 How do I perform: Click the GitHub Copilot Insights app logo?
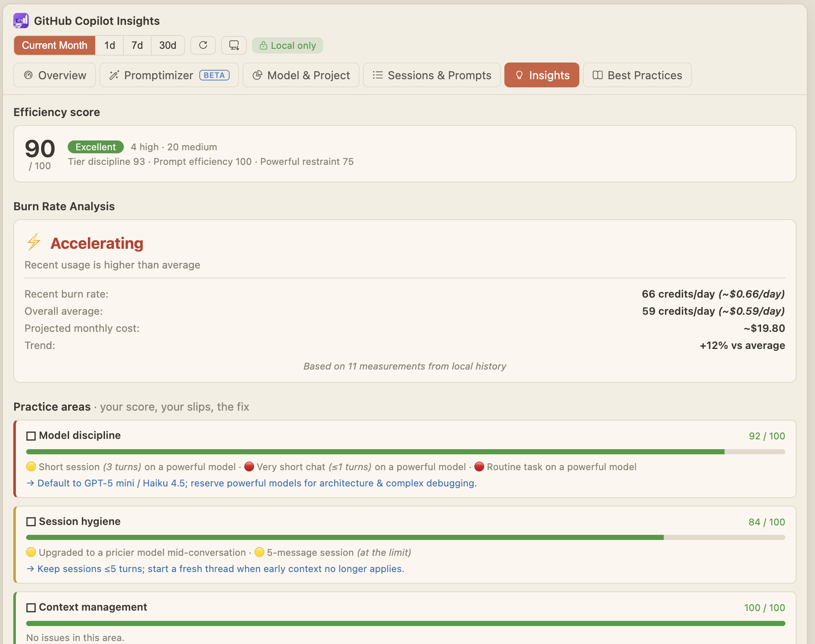(x=21, y=21)
